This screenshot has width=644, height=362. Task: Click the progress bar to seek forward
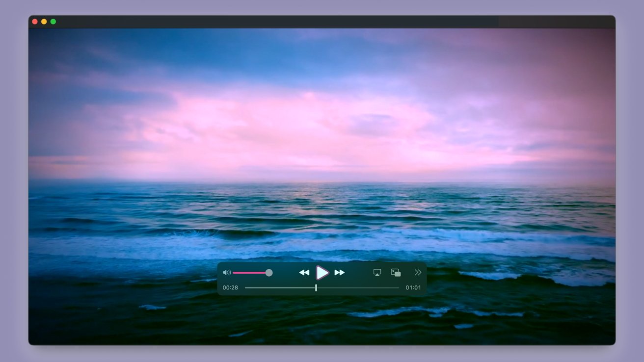tap(353, 287)
